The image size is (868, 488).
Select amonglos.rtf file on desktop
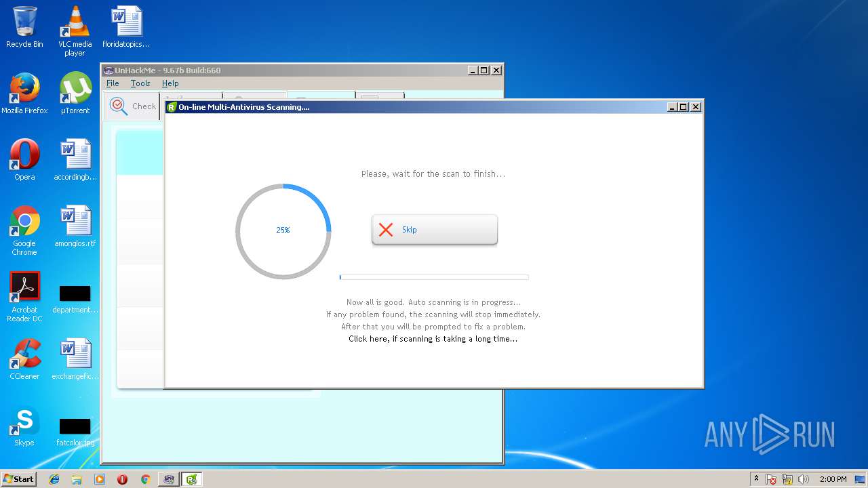[75, 226]
